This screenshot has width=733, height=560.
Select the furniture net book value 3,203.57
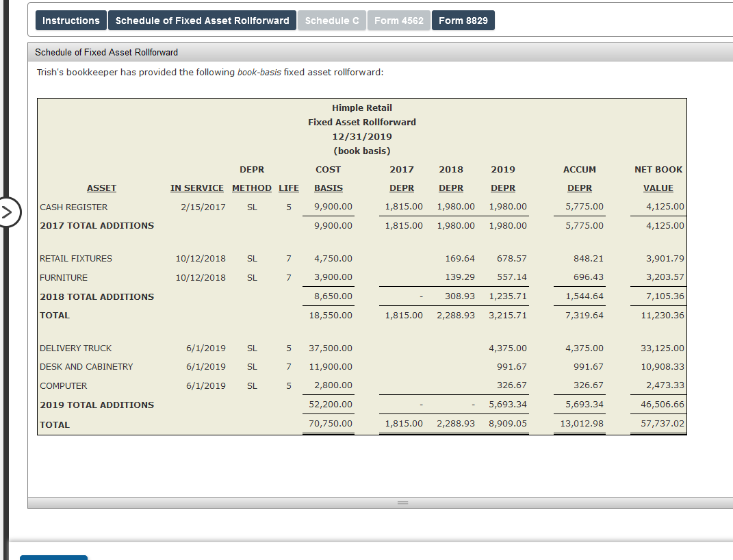665,277
